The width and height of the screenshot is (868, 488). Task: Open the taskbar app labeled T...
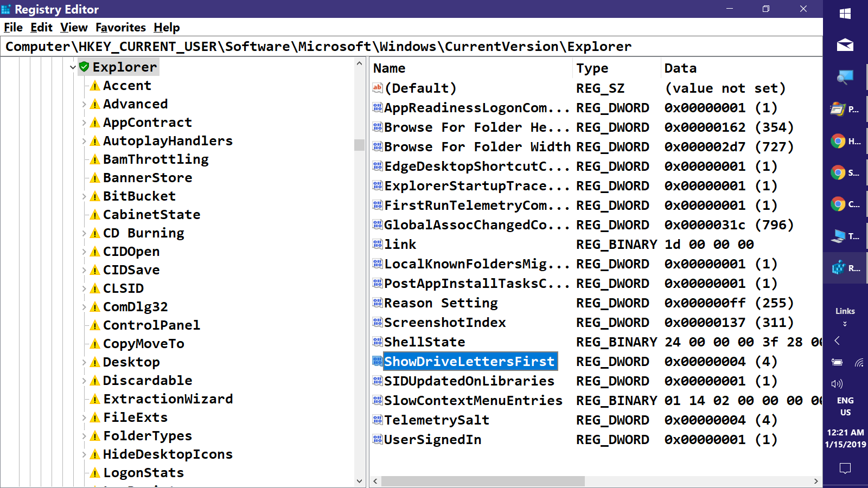(845, 236)
